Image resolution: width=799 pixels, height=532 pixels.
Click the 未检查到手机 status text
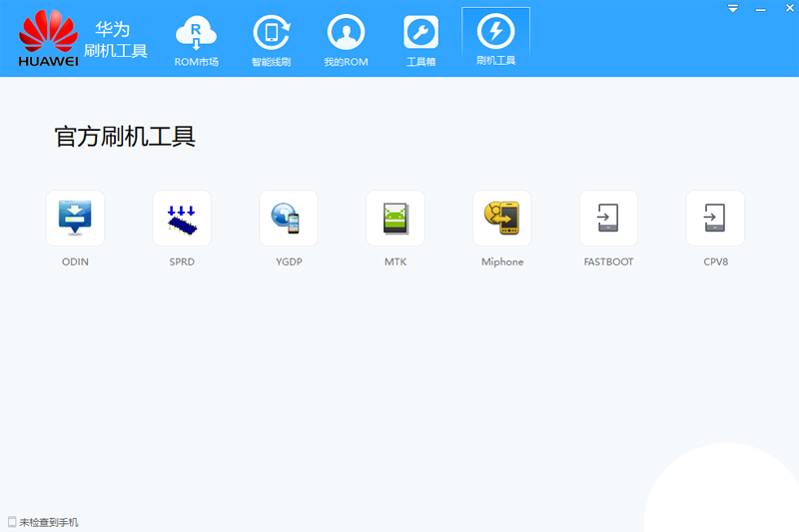click(x=49, y=522)
